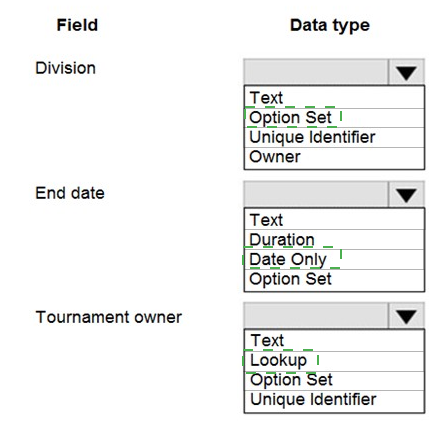
Task: Choose Lookup for Tournament owner
Action: [334, 361]
